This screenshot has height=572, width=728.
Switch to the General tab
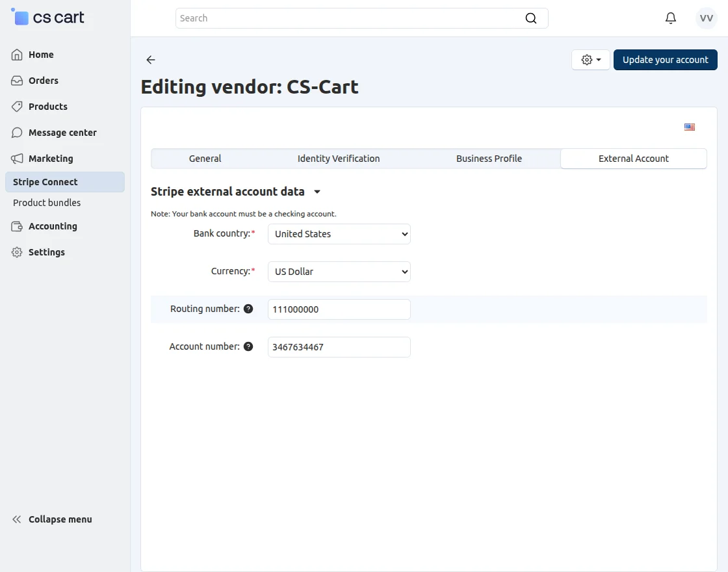click(205, 159)
